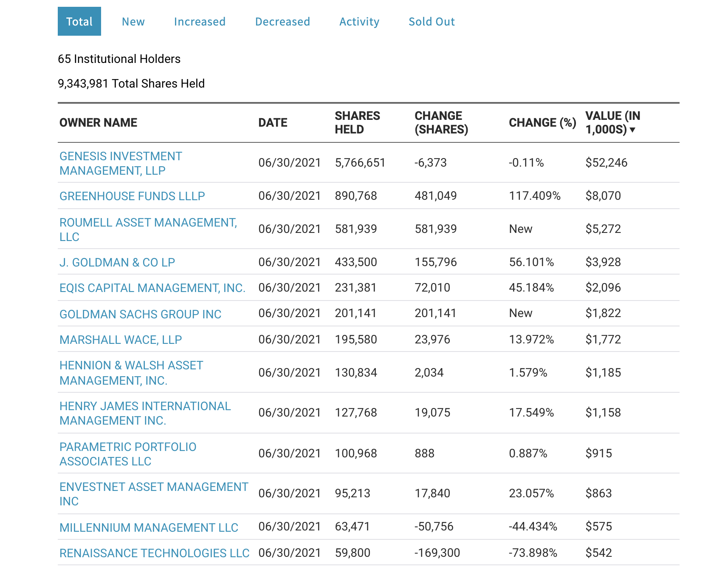Sort by Change (Shares) column header
Image resolution: width=728 pixels, height=567 pixels.
441,122
